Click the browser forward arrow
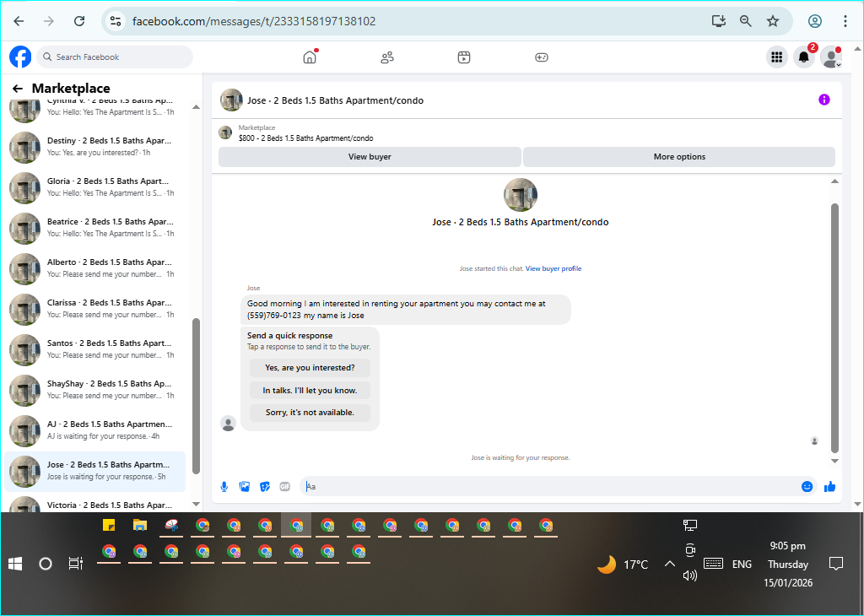Image resolution: width=864 pixels, height=616 pixels. [49, 21]
